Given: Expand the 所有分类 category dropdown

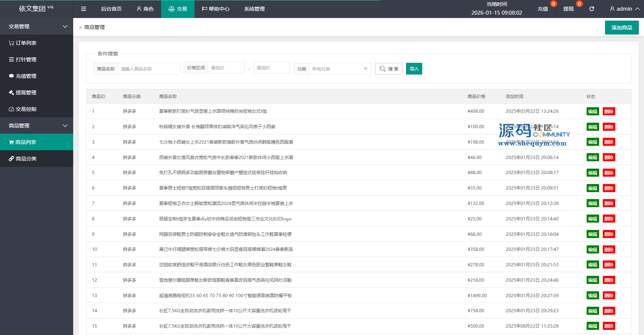Looking at the screenshot, I should click(x=339, y=69).
